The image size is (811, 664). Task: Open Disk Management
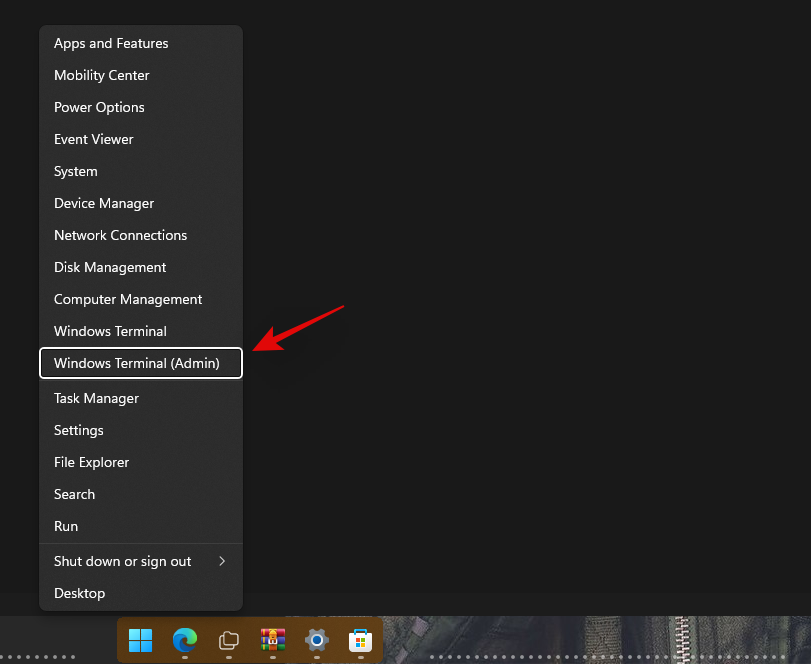pyautogui.click(x=110, y=268)
